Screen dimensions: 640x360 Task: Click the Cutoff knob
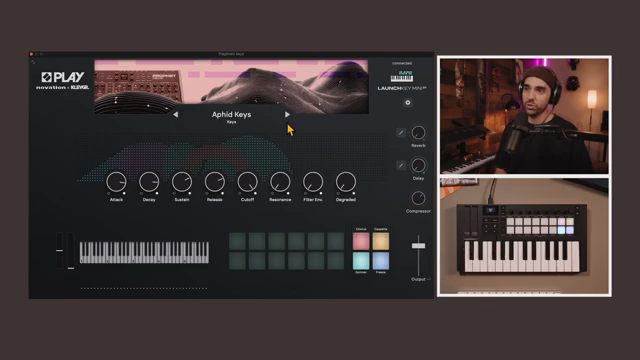[x=247, y=182]
